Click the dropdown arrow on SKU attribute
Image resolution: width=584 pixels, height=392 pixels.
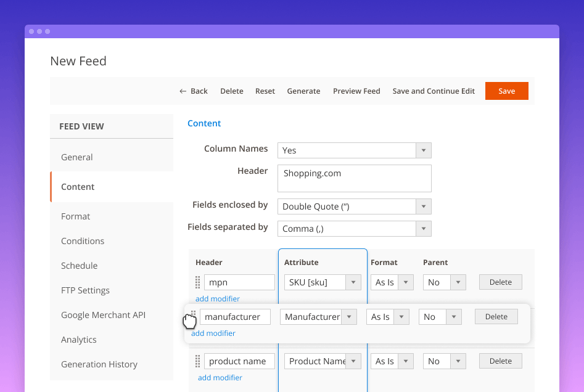tap(353, 282)
